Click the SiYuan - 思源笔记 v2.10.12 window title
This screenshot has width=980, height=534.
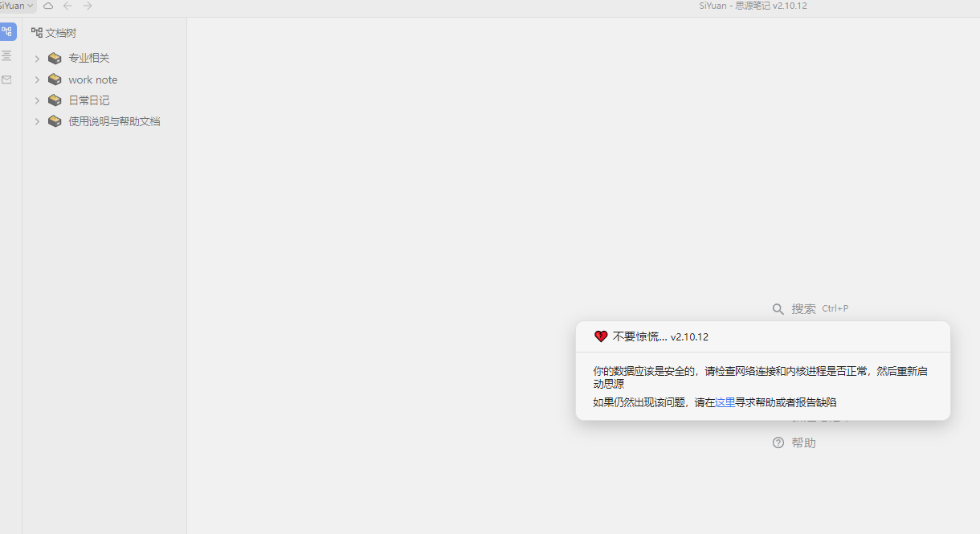(753, 6)
